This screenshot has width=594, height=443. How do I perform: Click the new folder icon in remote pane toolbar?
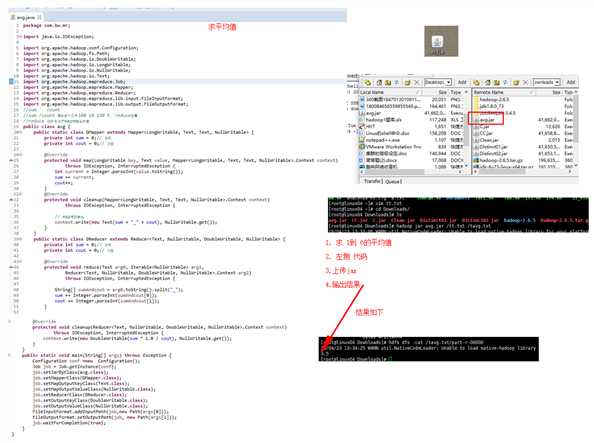(516, 83)
